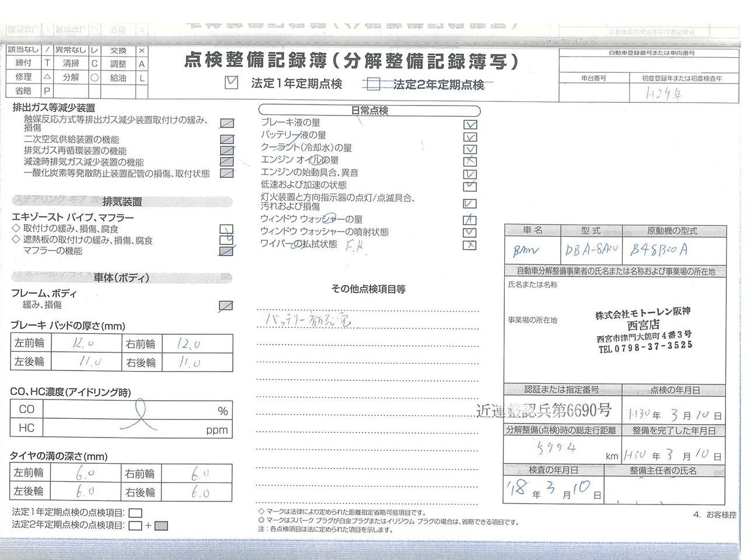Click the legend cell 該当なし
Image resolution: width=747 pixels, height=560 pixels.
tap(23, 50)
